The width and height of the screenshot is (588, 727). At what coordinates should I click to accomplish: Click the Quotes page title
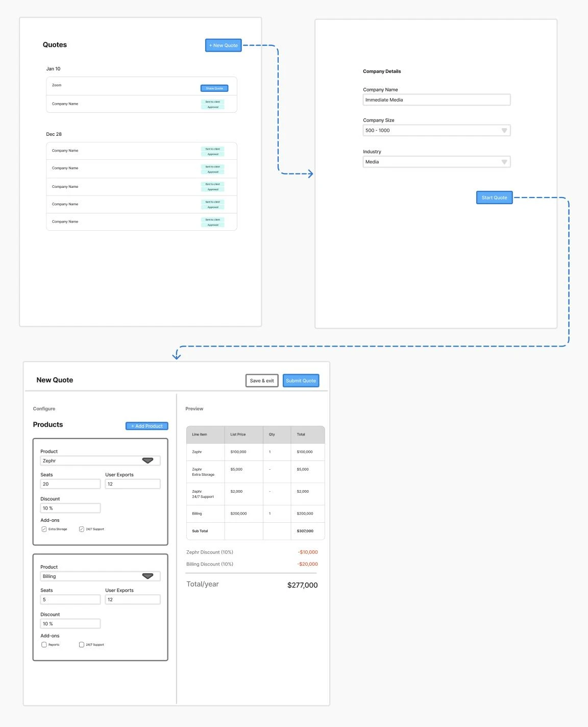[55, 45]
